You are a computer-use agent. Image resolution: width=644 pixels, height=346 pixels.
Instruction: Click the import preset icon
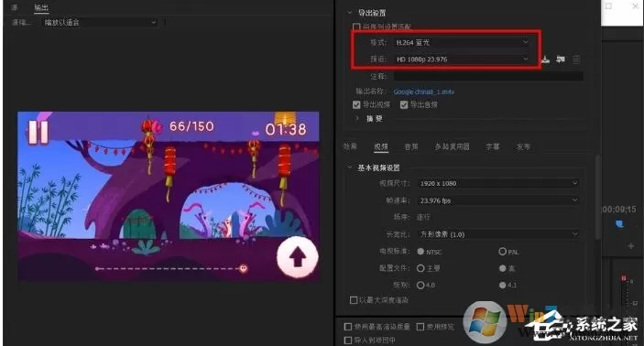pyautogui.click(x=561, y=59)
